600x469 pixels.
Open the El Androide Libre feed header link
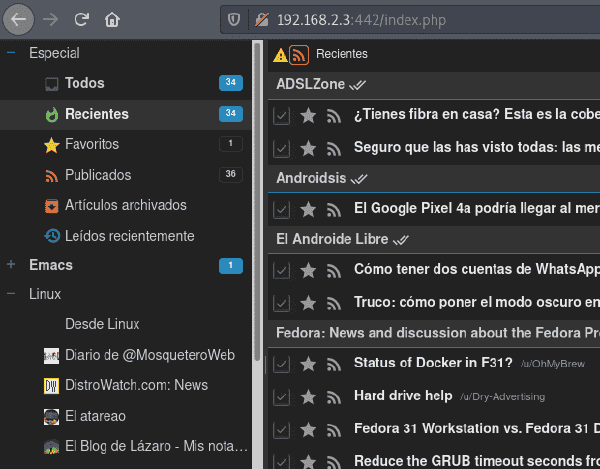click(x=332, y=239)
